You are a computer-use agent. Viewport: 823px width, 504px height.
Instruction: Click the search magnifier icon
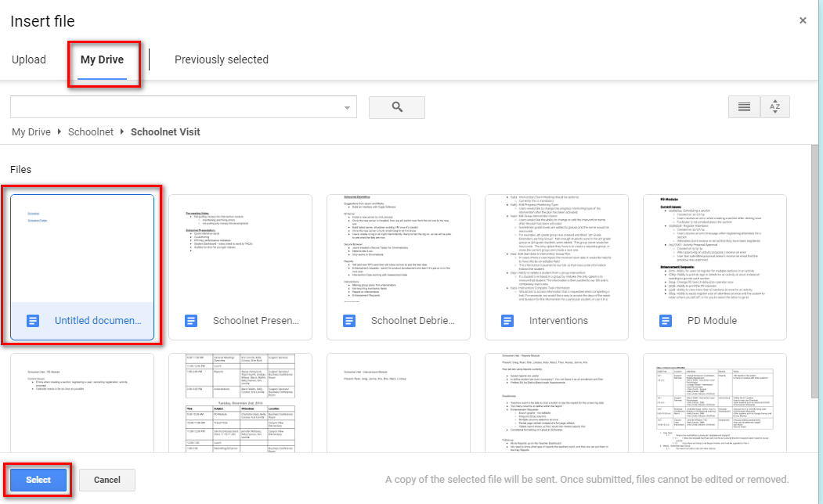397,106
